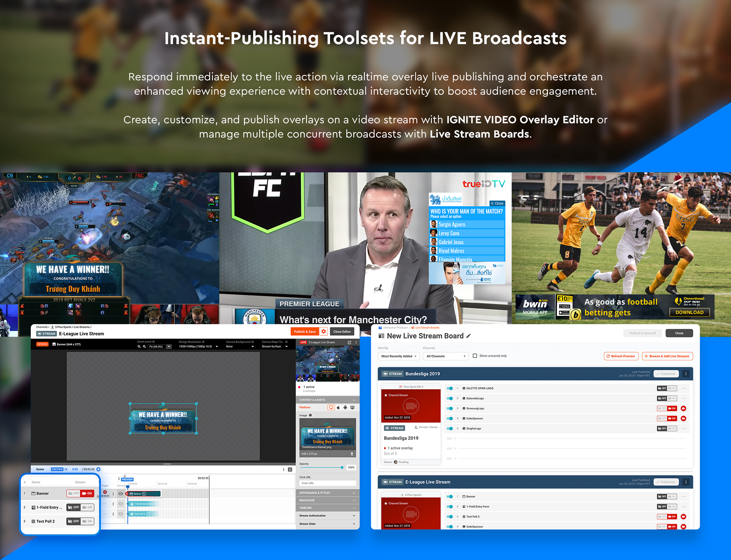Screen dimensions: 731x560
Task: Close the Live Stream Board
Action: (x=679, y=333)
